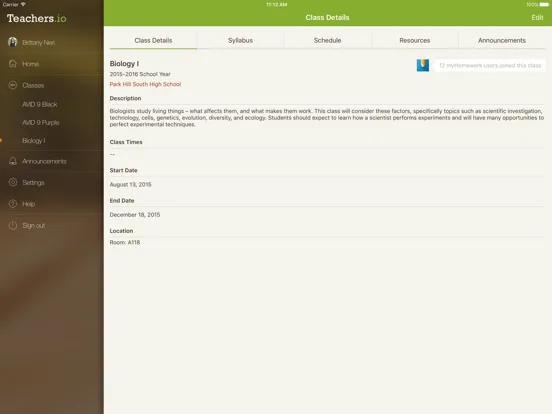Click the Teachers.io logo
This screenshot has height=414, width=552.
click(37, 18)
